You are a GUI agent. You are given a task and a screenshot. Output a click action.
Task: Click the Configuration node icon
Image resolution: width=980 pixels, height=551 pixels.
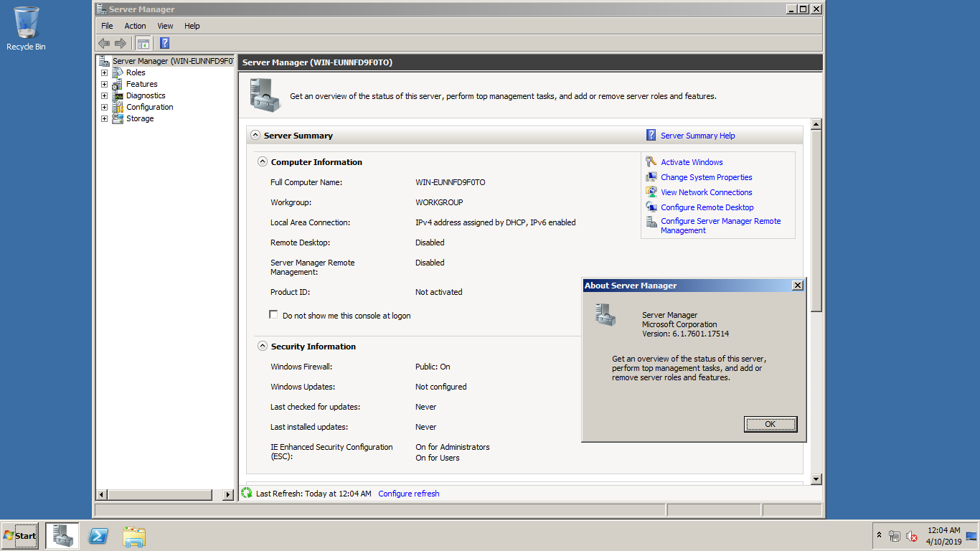click(118, 107)
